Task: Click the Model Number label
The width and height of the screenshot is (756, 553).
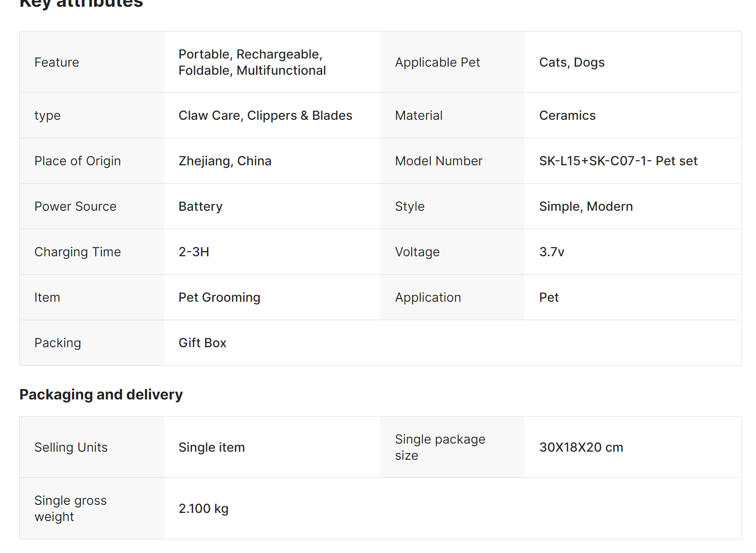Action: coord(438,161)
